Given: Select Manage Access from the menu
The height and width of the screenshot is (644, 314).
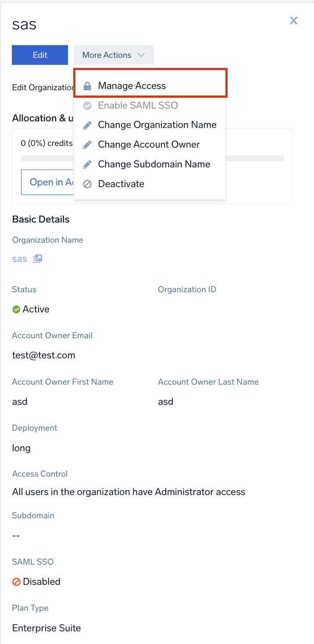Looking at the screenshot, I should click(x=132, y=86).
